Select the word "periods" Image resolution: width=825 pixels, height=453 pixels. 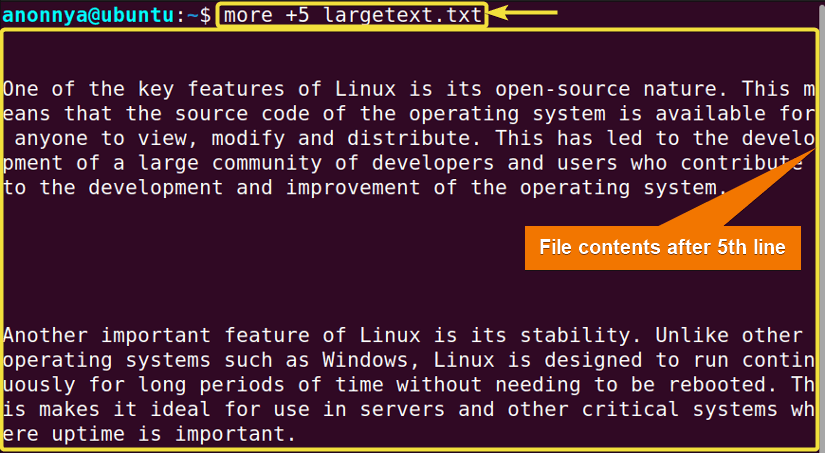tap(243, 385)
